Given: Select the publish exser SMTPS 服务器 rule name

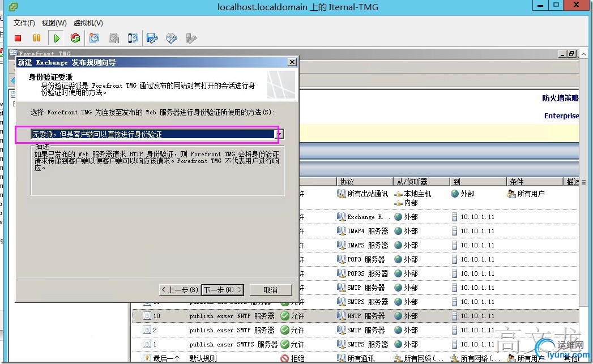Looking at the screenshot, I should point(233,344).
